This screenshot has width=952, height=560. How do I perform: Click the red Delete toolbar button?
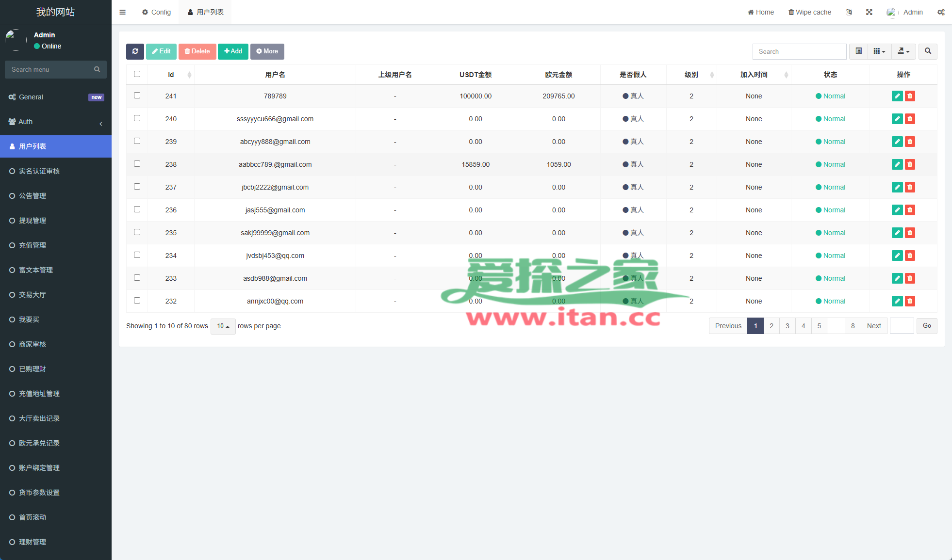(197, 51)
